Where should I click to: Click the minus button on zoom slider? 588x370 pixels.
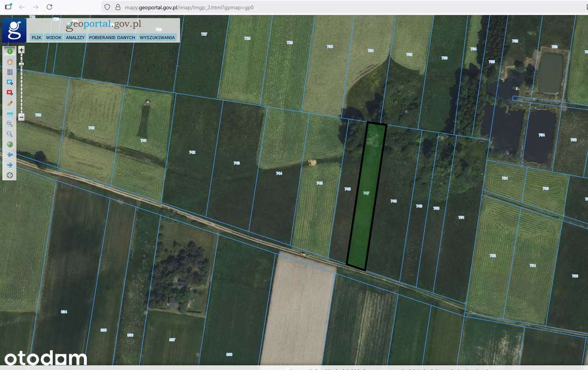(x=22, y=117)
